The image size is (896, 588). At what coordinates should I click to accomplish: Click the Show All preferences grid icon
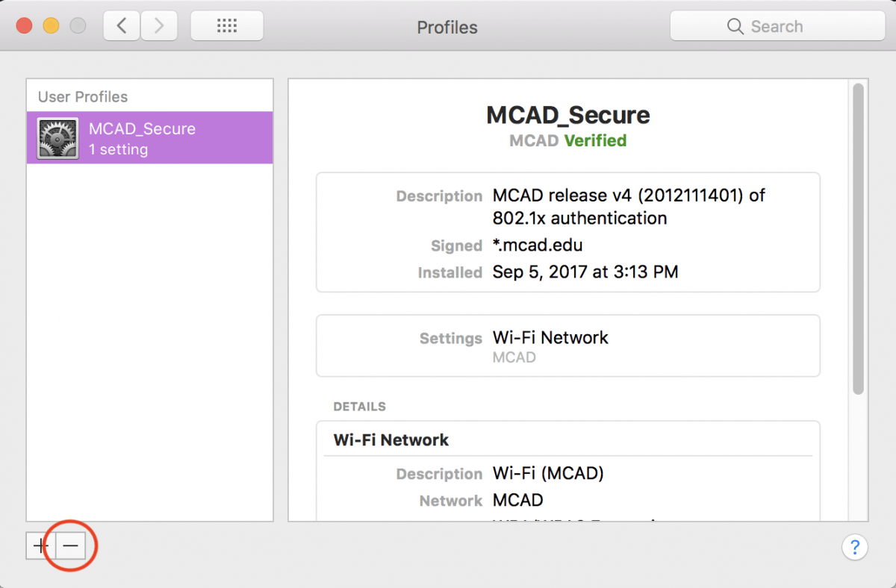coord(226,25)
